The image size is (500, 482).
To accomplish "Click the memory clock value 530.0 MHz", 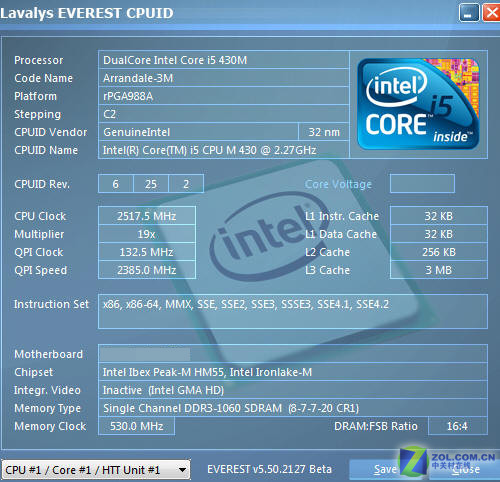I will [136, 426].
